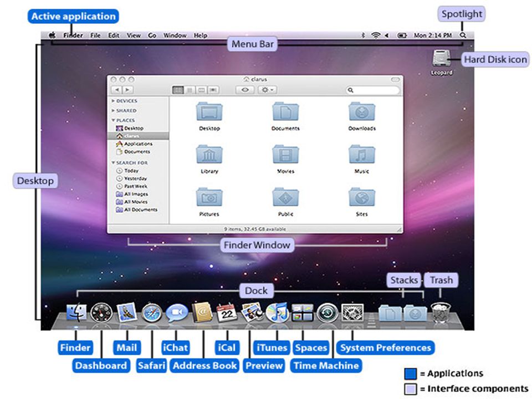Launch Dashboard from the Dock
Viewport: 532px width, 399px height.
point(101,313)
